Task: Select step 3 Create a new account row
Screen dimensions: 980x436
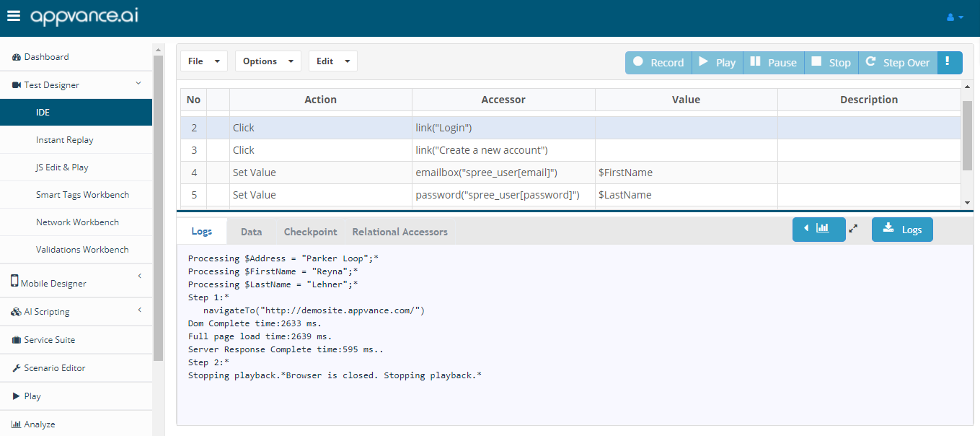Action: 481,150
